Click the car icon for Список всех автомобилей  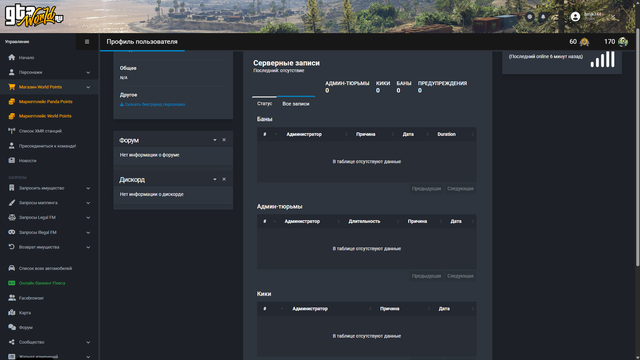11,268
